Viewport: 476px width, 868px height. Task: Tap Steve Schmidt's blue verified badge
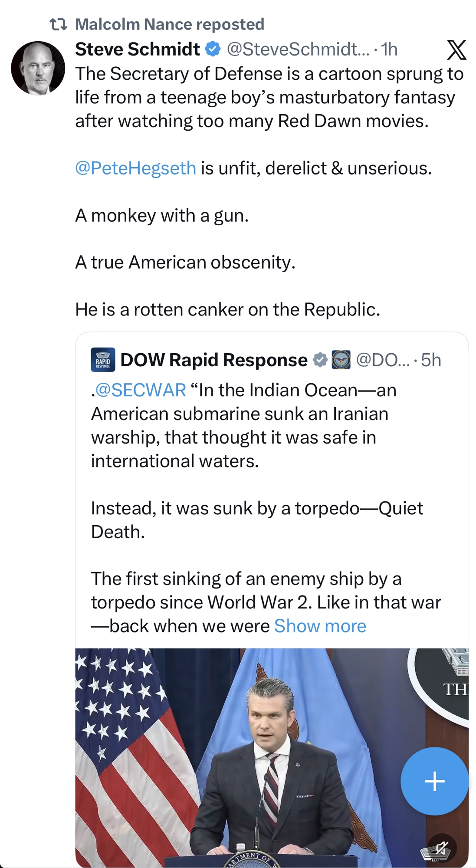(x=213, y=49)
